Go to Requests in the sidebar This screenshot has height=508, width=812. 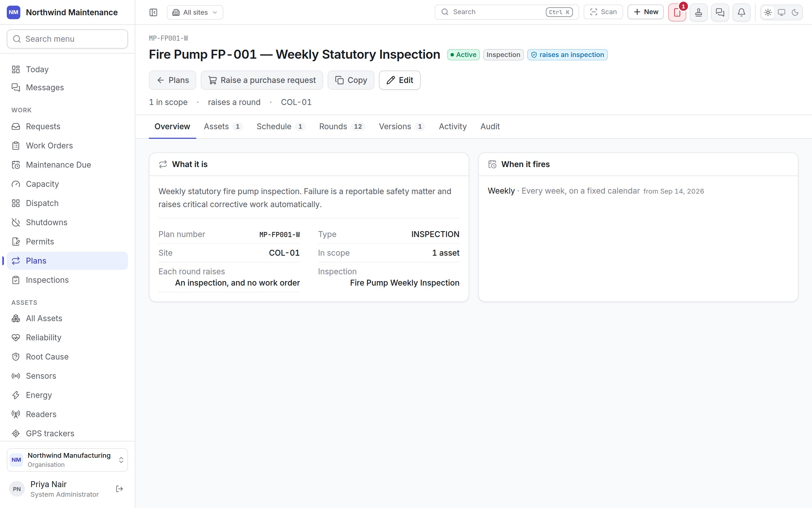point(67,126)
